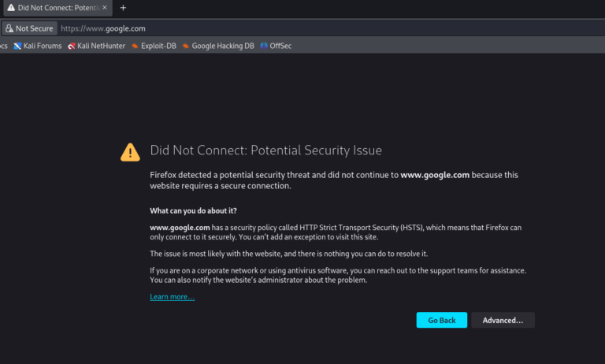Open the Google Hacking DB bookmark
The width and height of the screenshot is (605, 364).
(218, 46)
